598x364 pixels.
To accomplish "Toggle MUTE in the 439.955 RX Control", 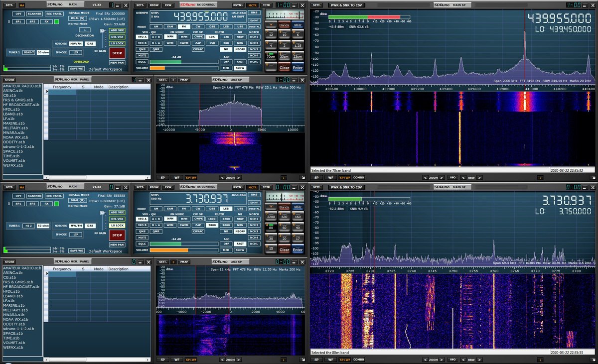I will coord(142,56).
